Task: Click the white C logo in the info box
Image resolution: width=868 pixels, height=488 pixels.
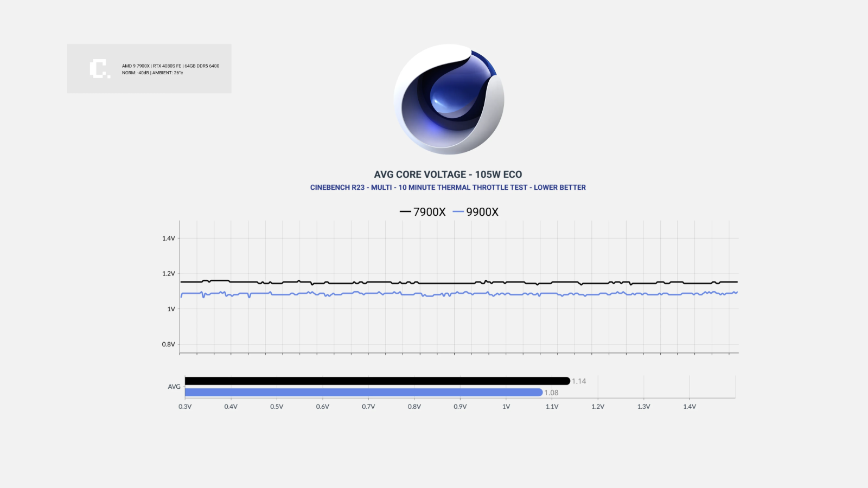Action: (100, 69)
